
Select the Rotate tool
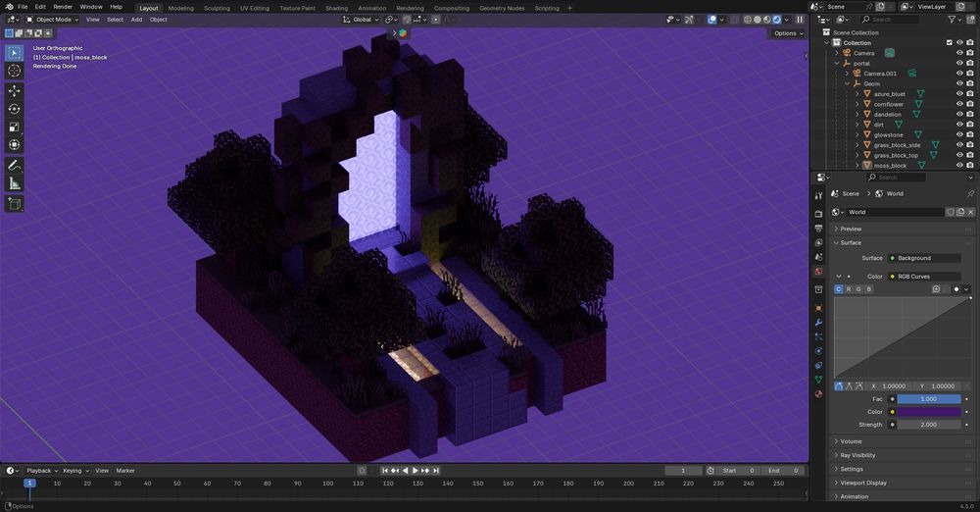pyautogui.click(x=15, y=109)
